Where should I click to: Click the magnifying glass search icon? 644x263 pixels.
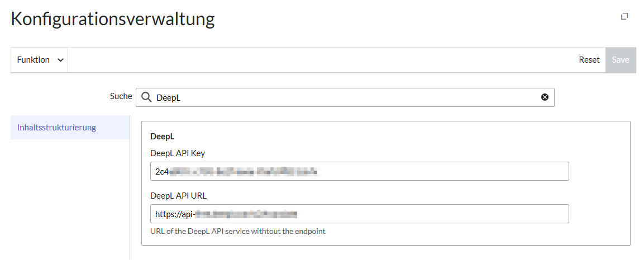[x=146, y=97]
